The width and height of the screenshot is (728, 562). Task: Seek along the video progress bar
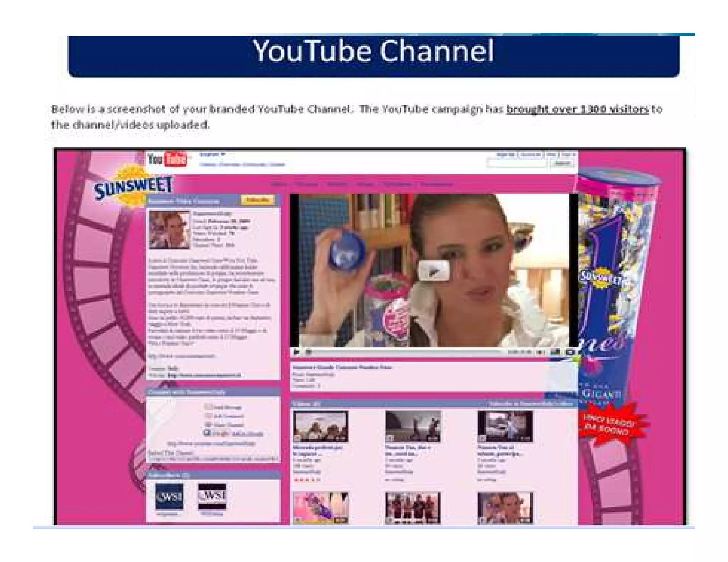tap(405, 352)
